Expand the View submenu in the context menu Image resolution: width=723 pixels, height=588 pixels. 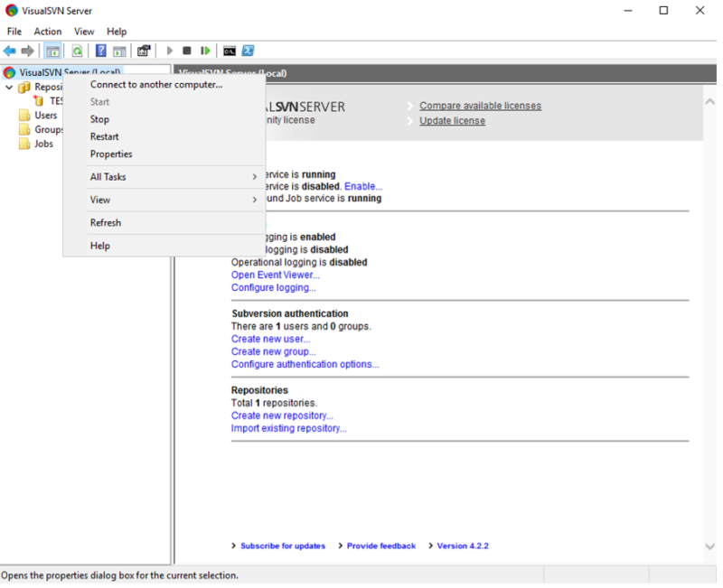coord(99,200)
